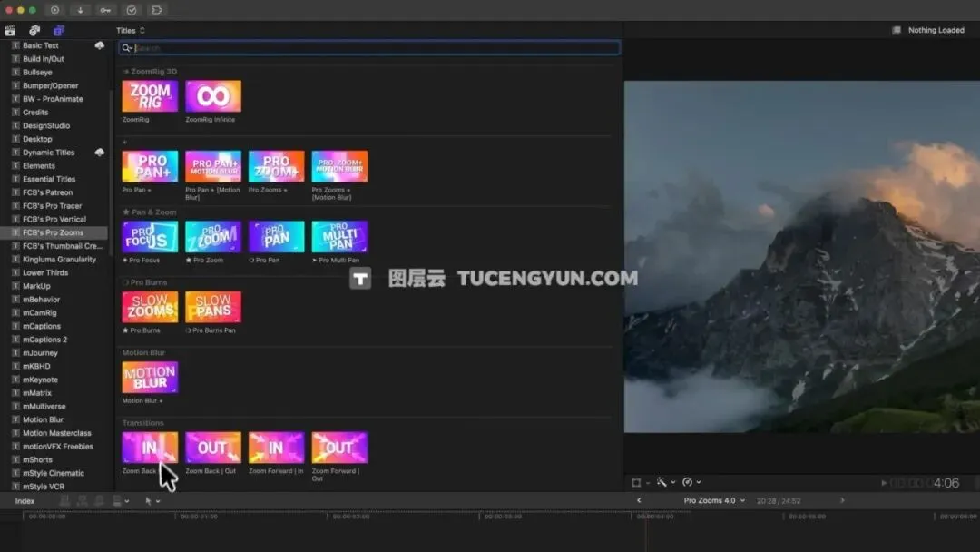Click the cloud download icon beside Basic Text
Viewport: 980px width, 552px height.
click(x=100, y=45)
